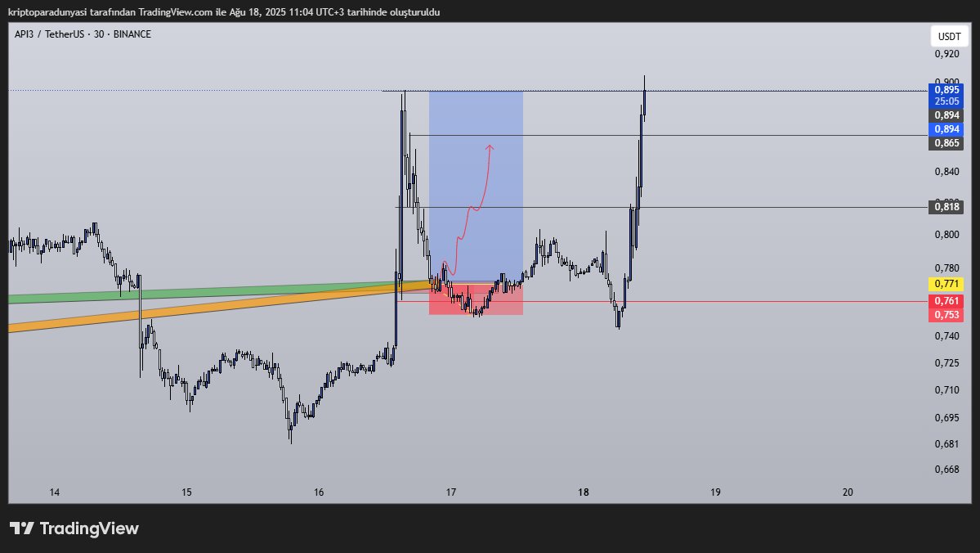Click the 25:05 candle countdown timer
Viewport: 980px width, 553px height.
[946, 100]
